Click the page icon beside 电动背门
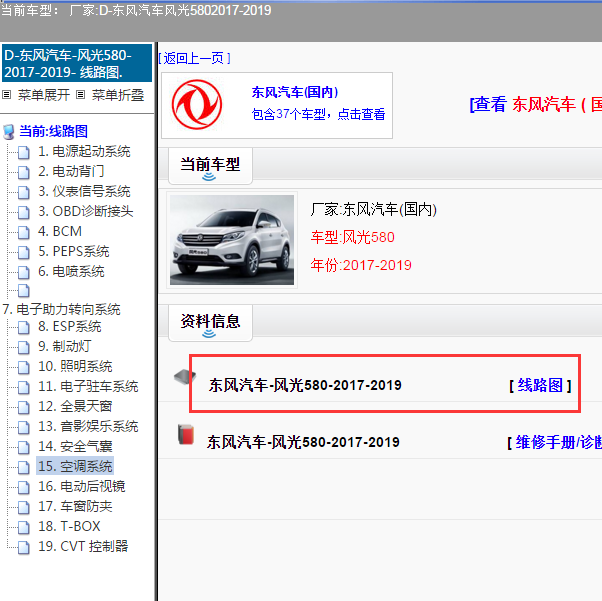This screenshot has width=602, height=601. pos(23,172)
